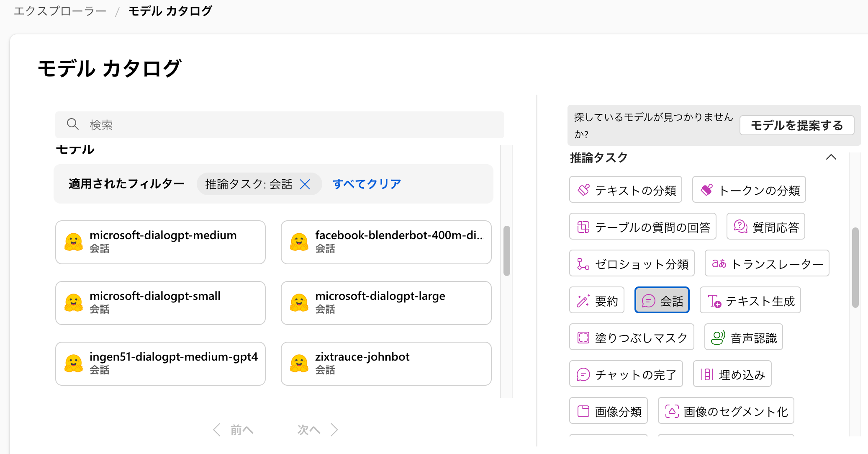Click the search magnifier icon
Screen dimensions: 868x454
[73, 124]
